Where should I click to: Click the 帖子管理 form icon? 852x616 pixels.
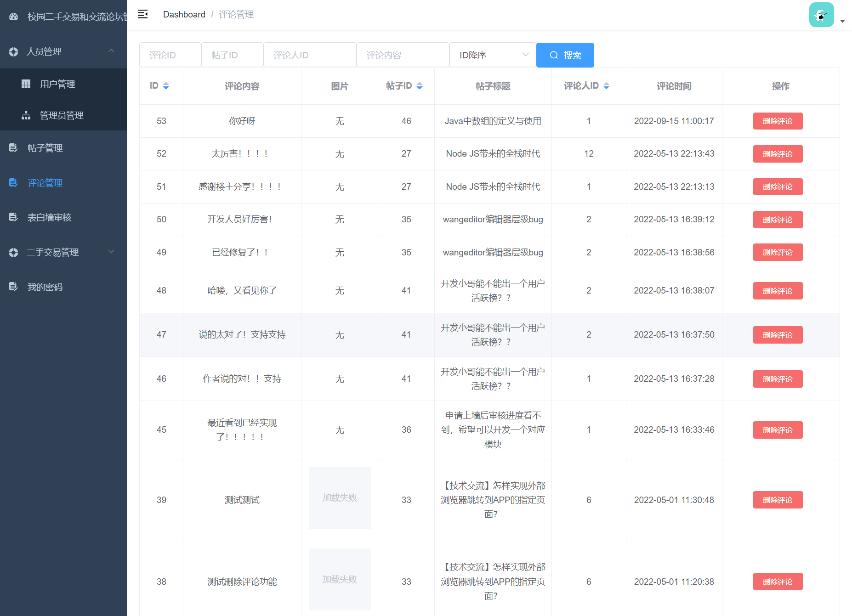coord(13,148)
